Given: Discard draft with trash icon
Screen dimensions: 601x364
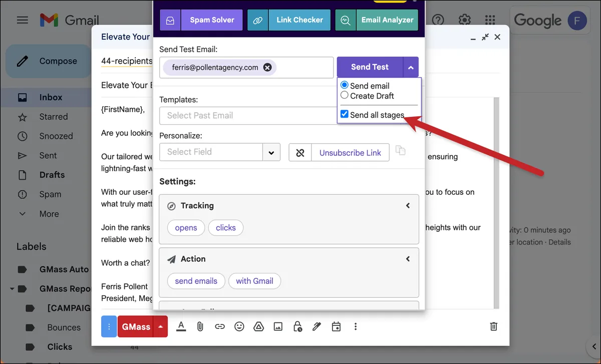Looking at the screenshot, I should pos(494,326).
